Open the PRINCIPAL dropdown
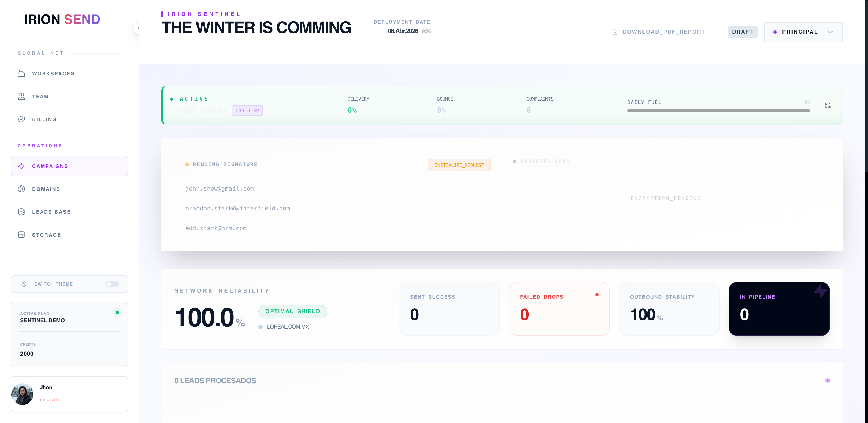 (803, 32)
